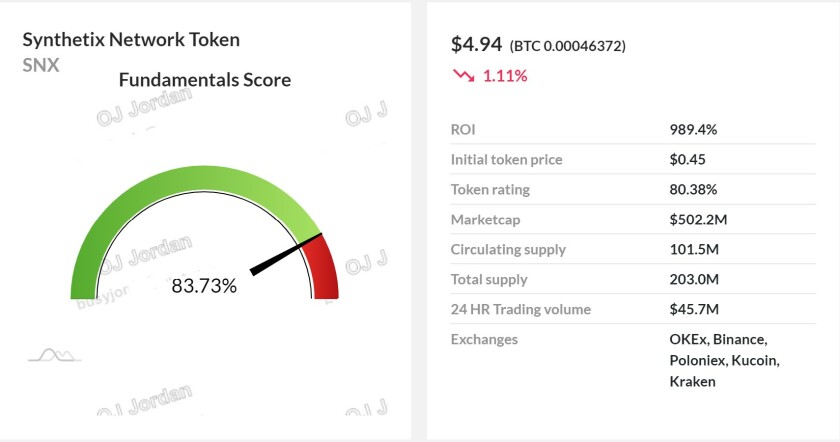This screenshot has height=442, width=840.
Task: Click the 989.4% ROI value
Action: (693, 130)
